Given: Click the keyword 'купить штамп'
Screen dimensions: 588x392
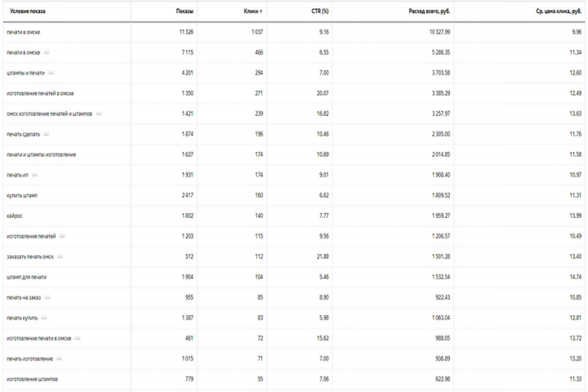Looking at the screenshot, I should (22, 195).
